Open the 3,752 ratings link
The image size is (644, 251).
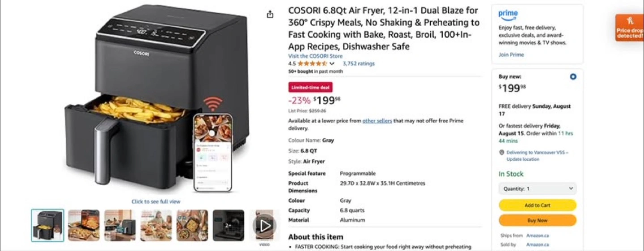(359, 63)
